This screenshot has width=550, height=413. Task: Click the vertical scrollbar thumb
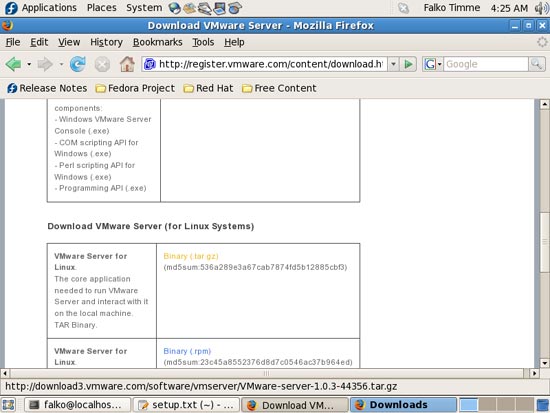click(x=544, y=242)
